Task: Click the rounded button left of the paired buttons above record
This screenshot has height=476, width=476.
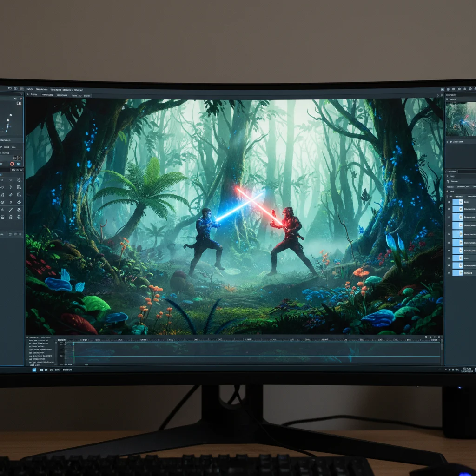Action: (15, 158)
